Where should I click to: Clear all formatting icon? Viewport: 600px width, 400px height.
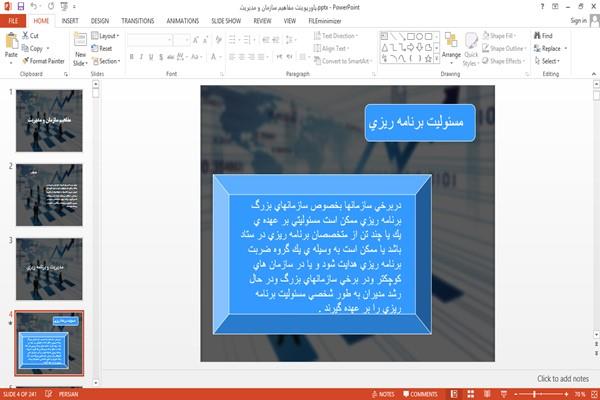(218, 40)
